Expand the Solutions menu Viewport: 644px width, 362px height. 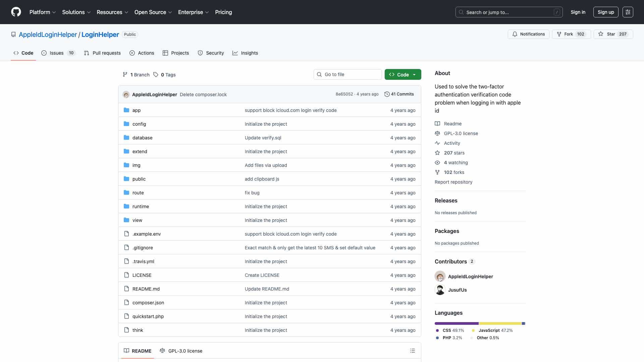point(76,12)
